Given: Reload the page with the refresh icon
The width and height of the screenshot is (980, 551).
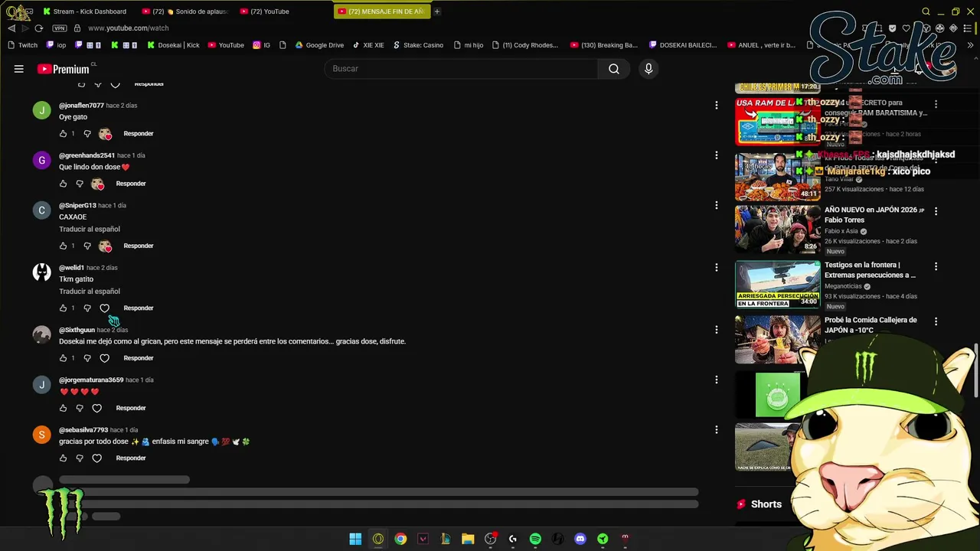Looking at the screenshot, I should coord(39,28).
